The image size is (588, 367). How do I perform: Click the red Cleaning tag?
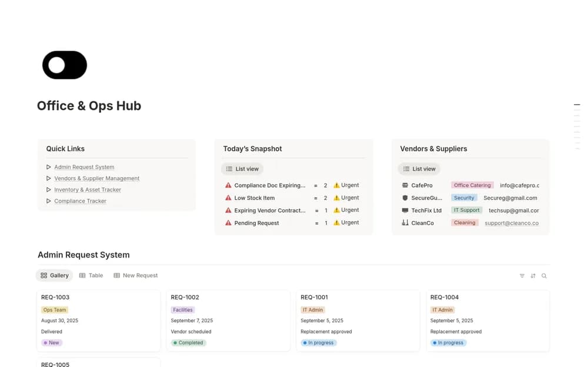pos(465,222)
